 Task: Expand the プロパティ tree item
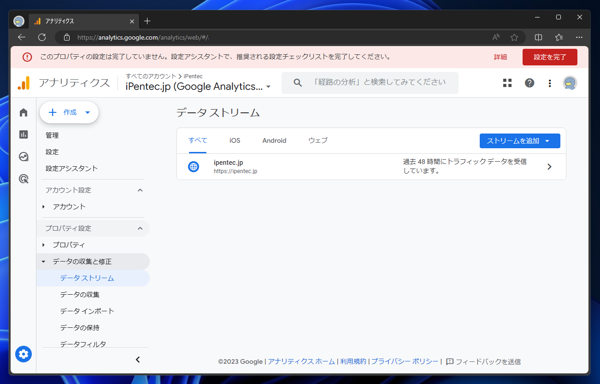coord(43,245)
